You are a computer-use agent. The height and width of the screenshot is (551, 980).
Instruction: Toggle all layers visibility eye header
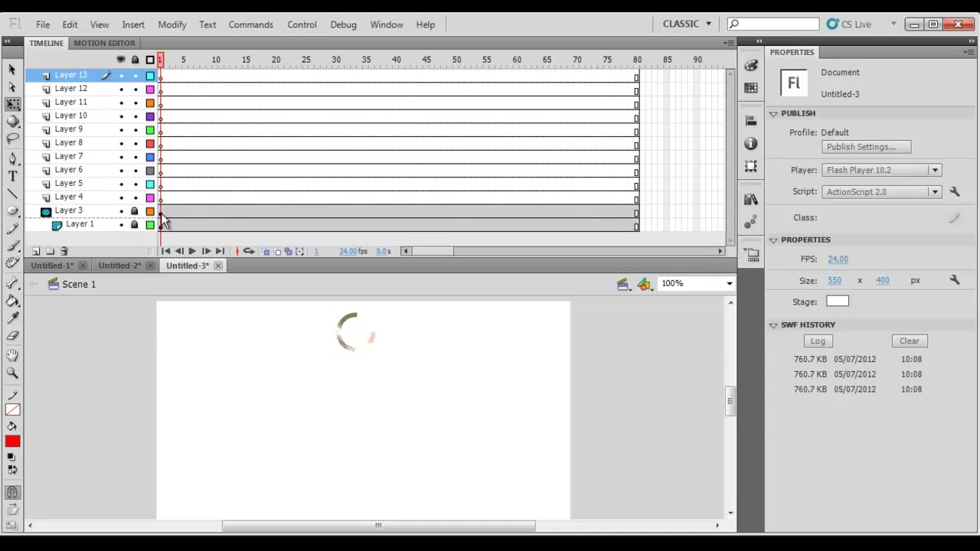[x=121, y=60]
